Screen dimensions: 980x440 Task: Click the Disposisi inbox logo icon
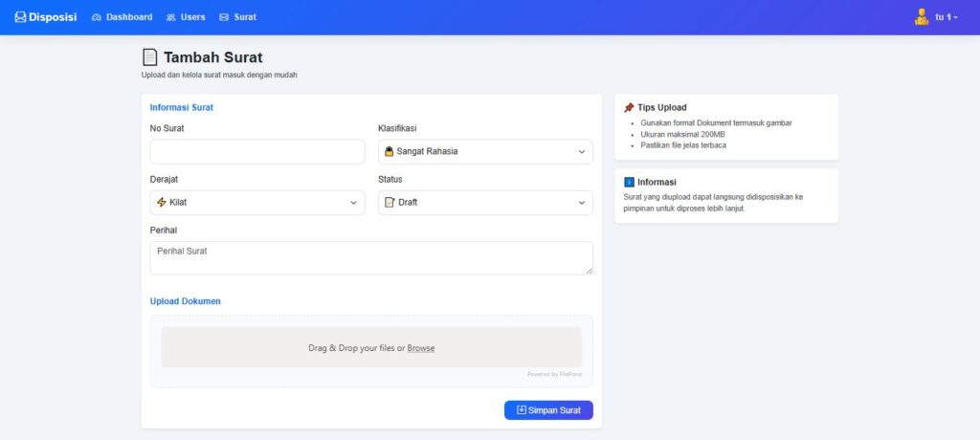click(x=21, y=17)
